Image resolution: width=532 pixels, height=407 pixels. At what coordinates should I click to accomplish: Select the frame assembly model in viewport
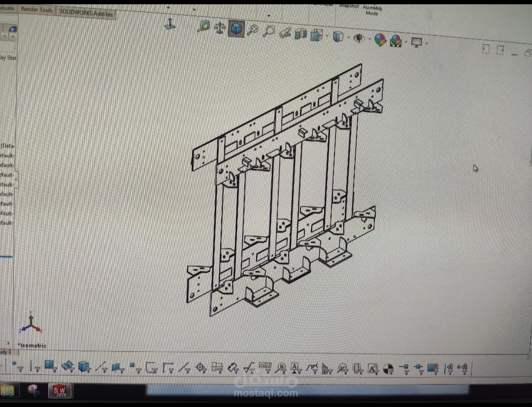[x=284, y=190]
